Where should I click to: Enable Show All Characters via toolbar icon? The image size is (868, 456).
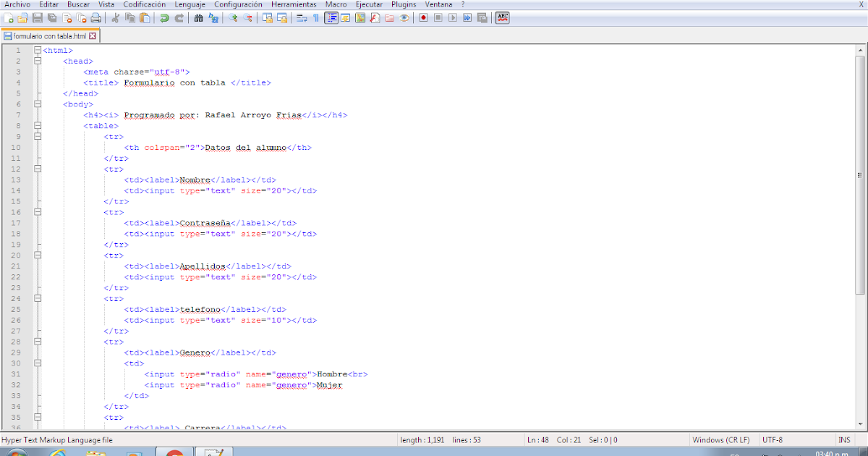tap(316, 17)
